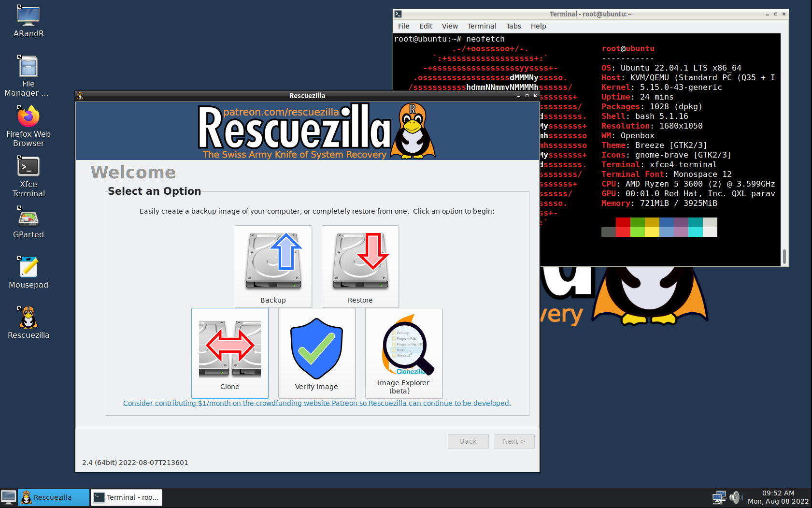
Task: Click the 'Memory: 721MiB / 3925MiB' line
Action: click(x=659, y=203)
